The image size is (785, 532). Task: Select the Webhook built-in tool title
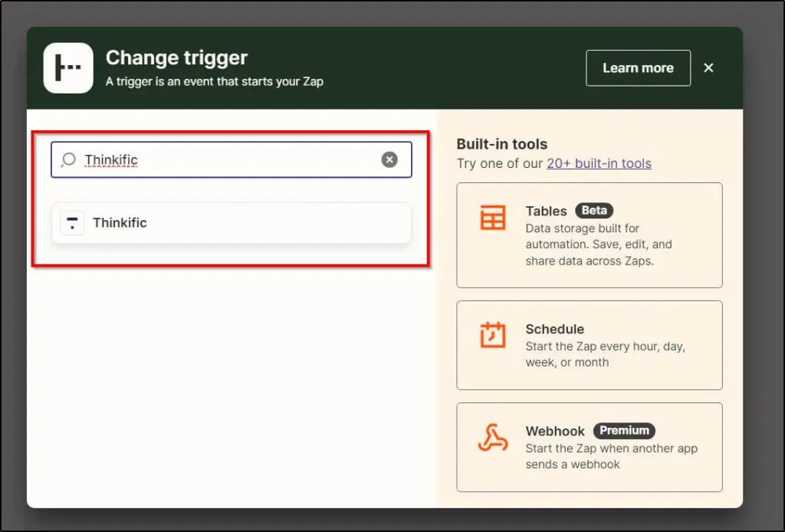555,431
